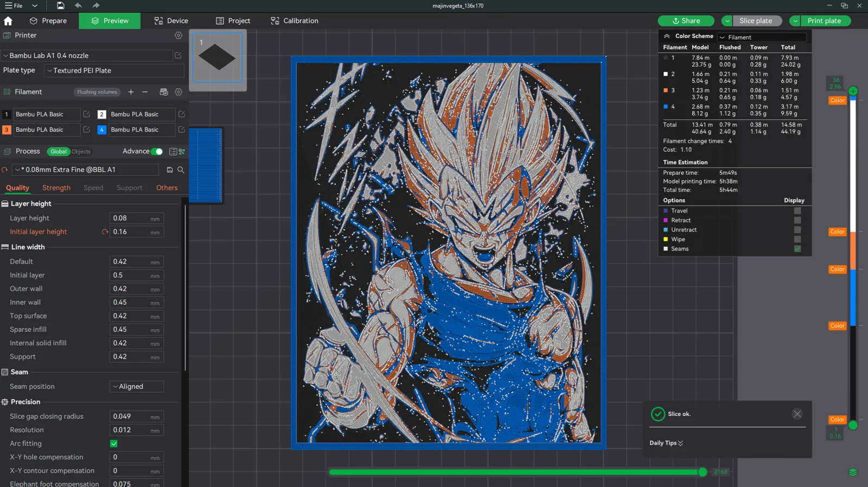
Task: Collapse the Color Scheme legend panel
Action: [x=667, y=36]
